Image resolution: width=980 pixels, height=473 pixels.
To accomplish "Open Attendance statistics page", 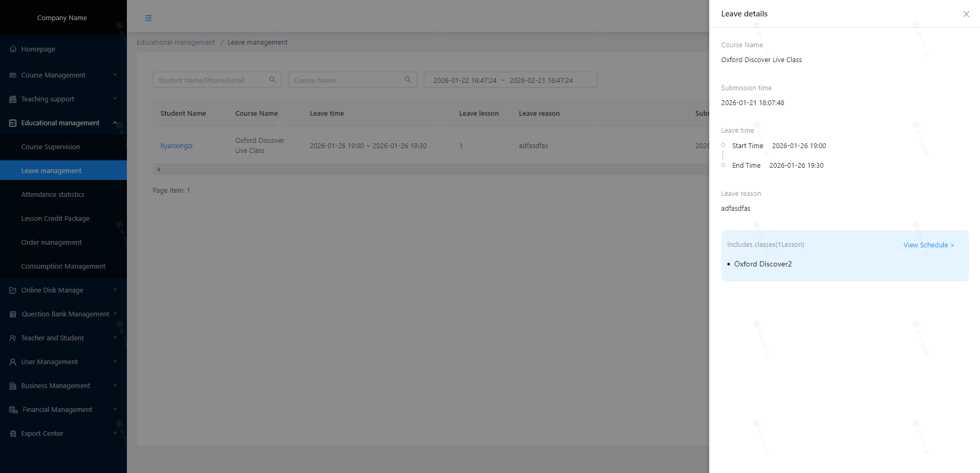I will pyautogui.click(x=53, y=195).
